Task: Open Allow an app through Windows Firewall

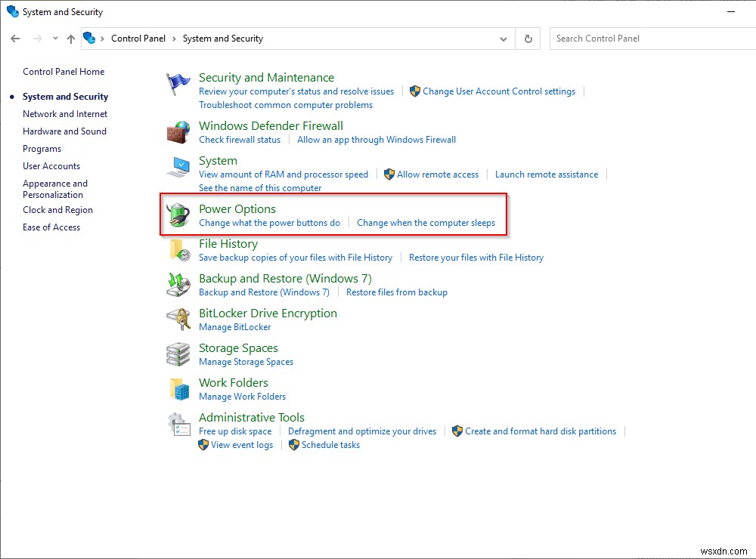Action: point(376,140)
